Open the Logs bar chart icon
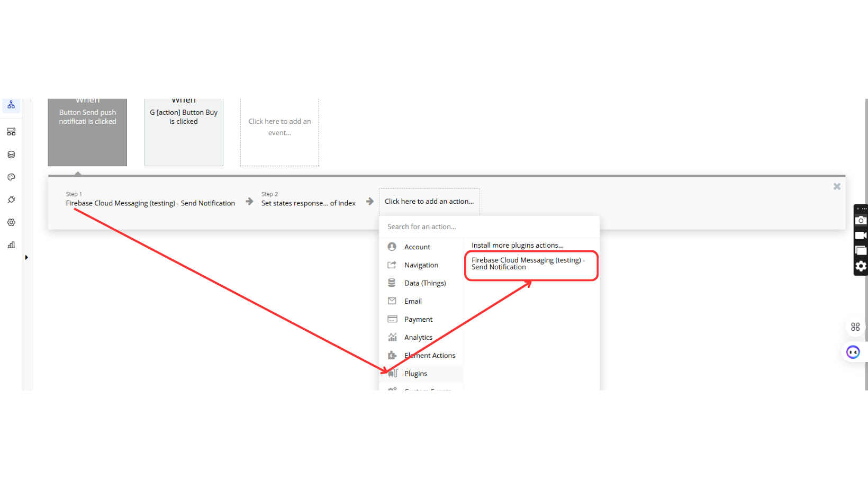The height and width of the screenshot is (489, 868). 11,245
